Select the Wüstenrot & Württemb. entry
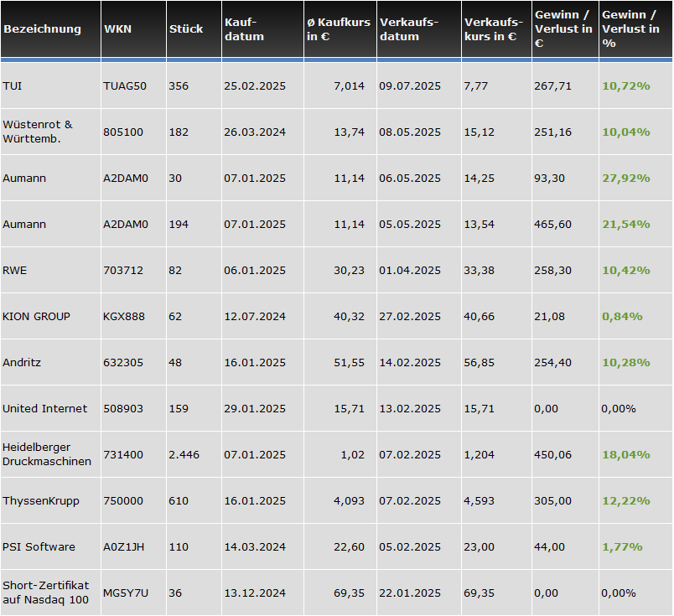The image size is (674, 616). pos(38,132)
